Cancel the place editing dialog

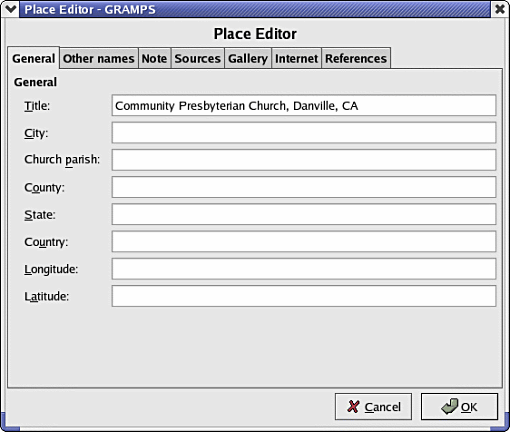(x=373, y=407)
